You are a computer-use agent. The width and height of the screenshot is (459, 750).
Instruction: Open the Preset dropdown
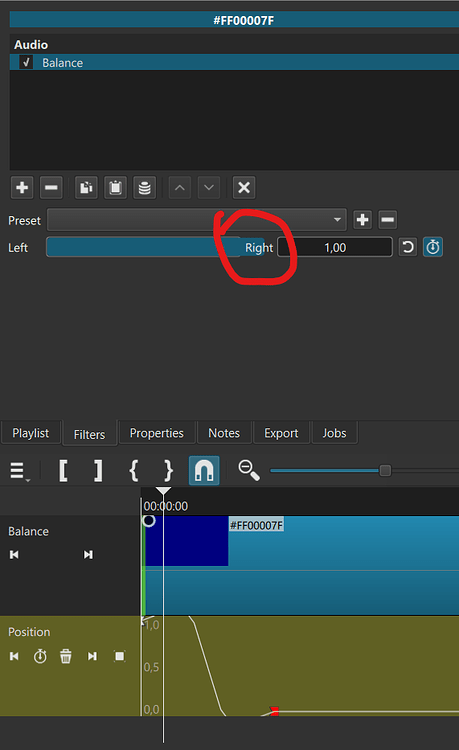197,220
